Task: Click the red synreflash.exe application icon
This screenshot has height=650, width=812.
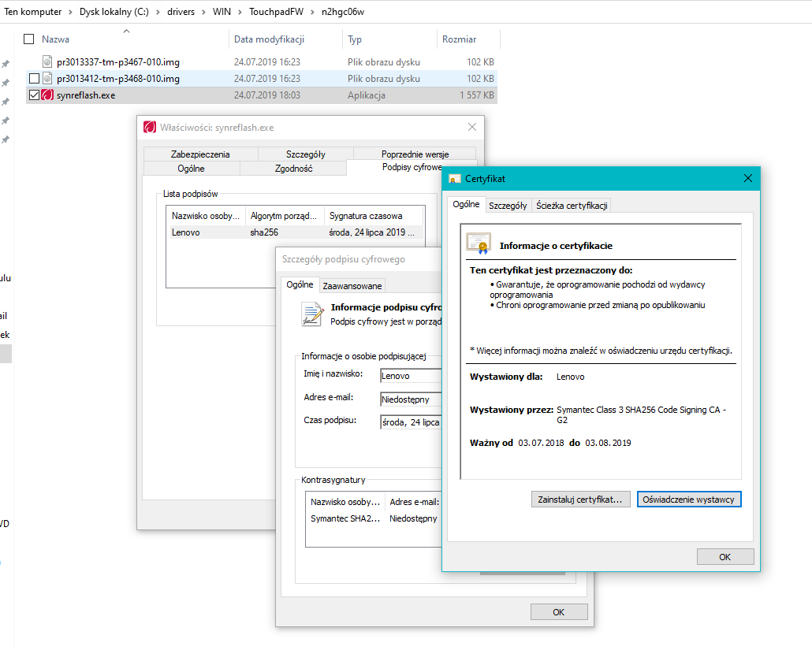Action: 47,95
